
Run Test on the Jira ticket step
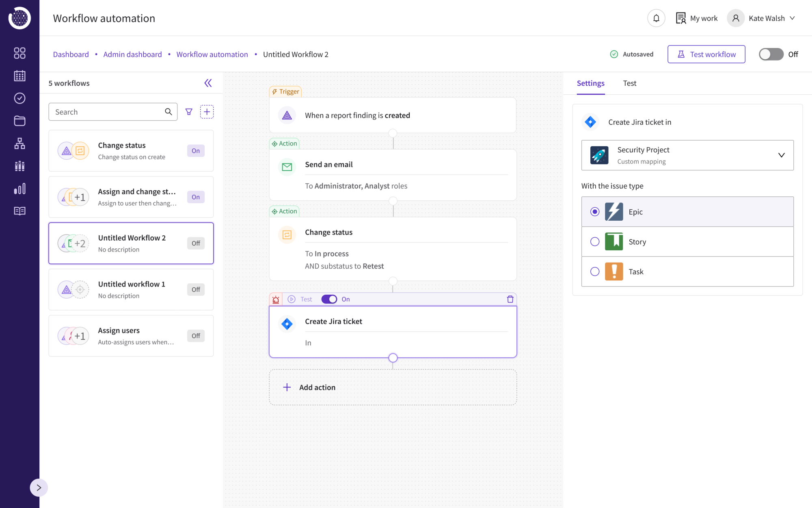pos(300,300)
